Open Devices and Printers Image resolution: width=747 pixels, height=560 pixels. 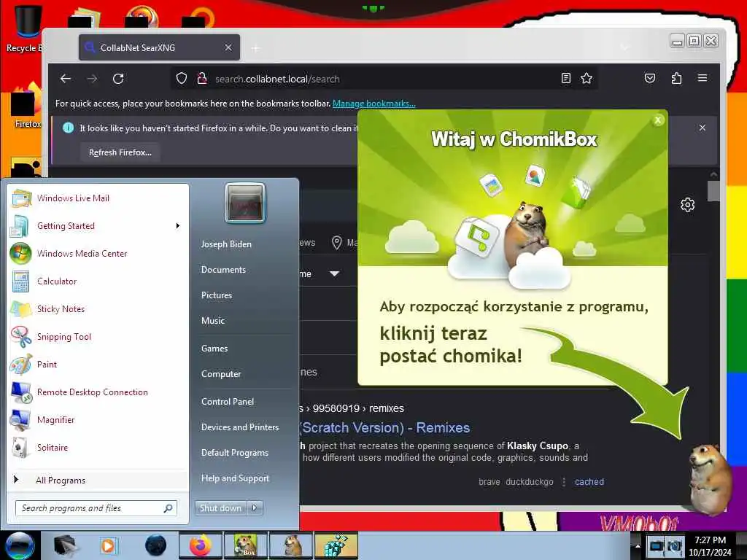coord(239,427)
